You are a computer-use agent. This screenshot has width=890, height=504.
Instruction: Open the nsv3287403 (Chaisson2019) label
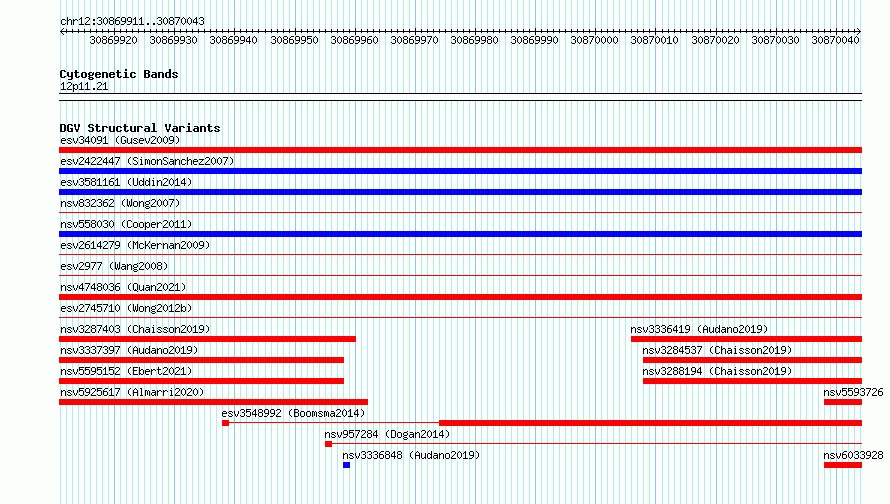135,329
